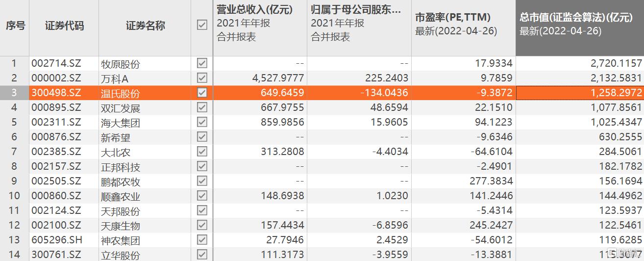Toggle checkbox for 神农集团 row
This screenshot has width=644, height=261.
pyautogui.click(x=202, y=240)
